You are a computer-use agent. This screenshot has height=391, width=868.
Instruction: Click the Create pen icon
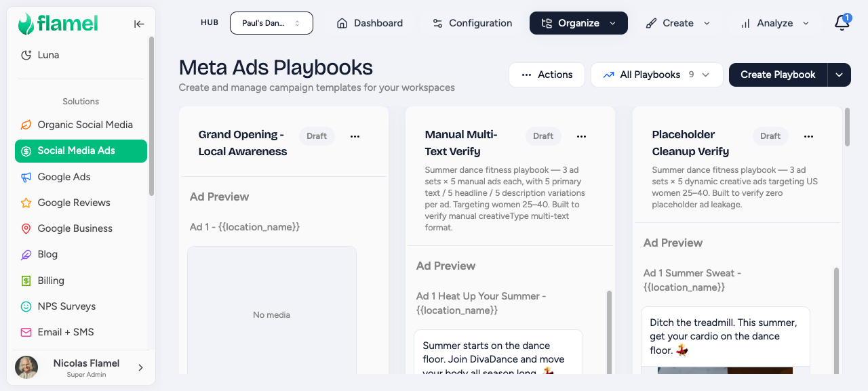click(x=651, y=23)
